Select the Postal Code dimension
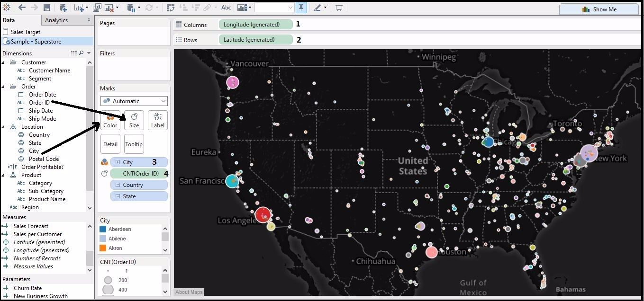The width and height of the screenshot is (644, 301). pos(44,159)
